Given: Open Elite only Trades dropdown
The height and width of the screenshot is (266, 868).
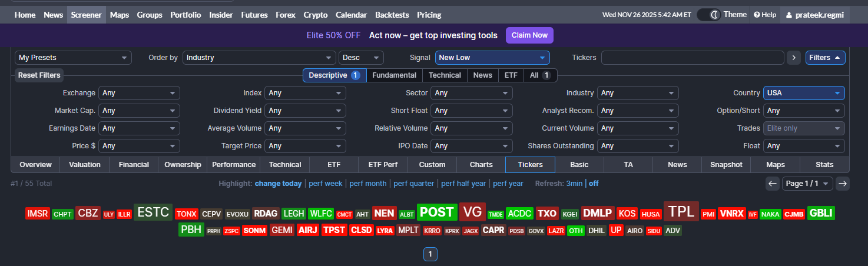Looking at the screenshot, I should [x=804, y=128].
